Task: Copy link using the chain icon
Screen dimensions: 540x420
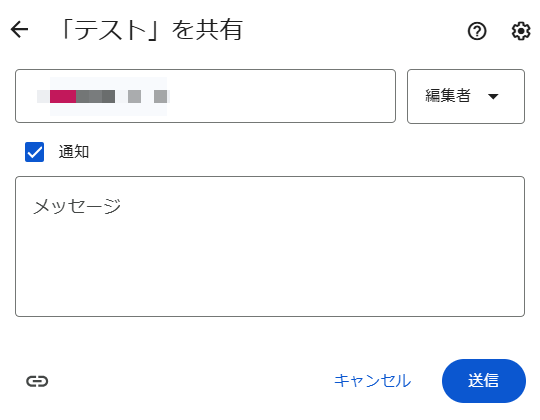Action: (37, 381)
